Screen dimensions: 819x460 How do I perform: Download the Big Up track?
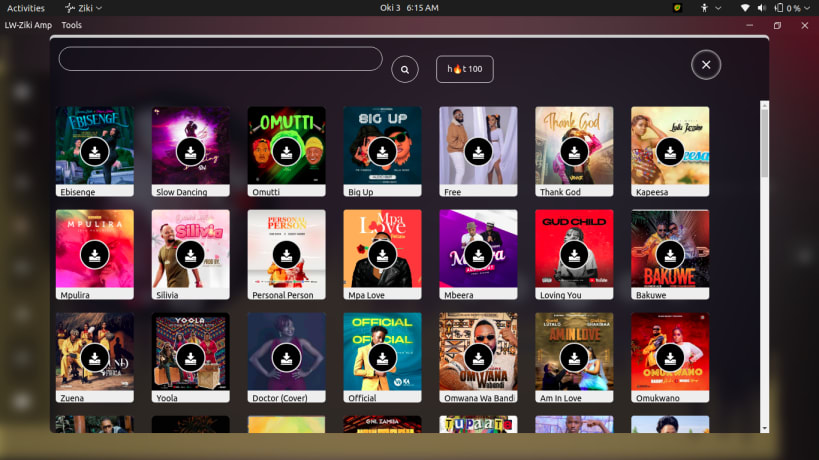(382, 152)
